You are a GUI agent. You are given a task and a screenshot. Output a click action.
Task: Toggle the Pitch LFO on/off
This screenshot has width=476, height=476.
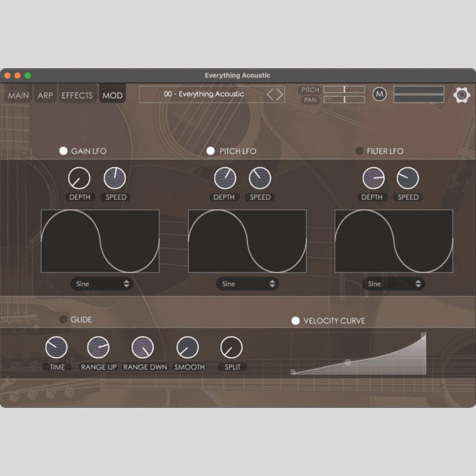(211, 151)
